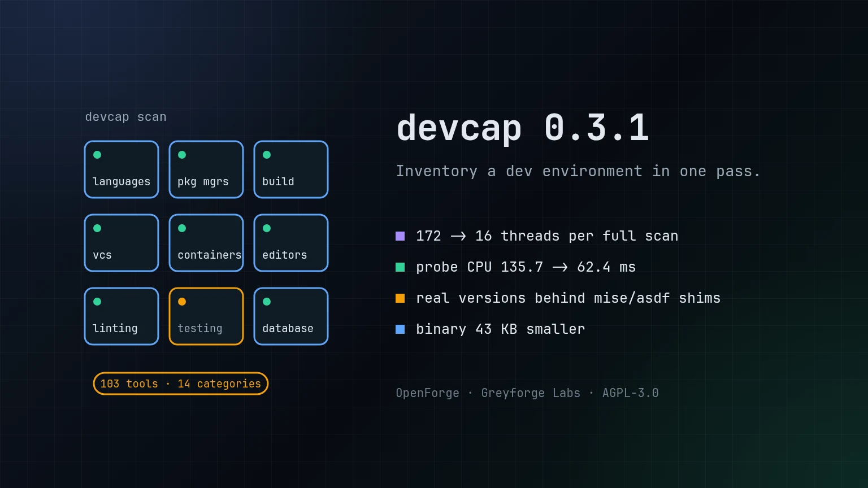
Task: Open the containers category card
Action: 206,243
